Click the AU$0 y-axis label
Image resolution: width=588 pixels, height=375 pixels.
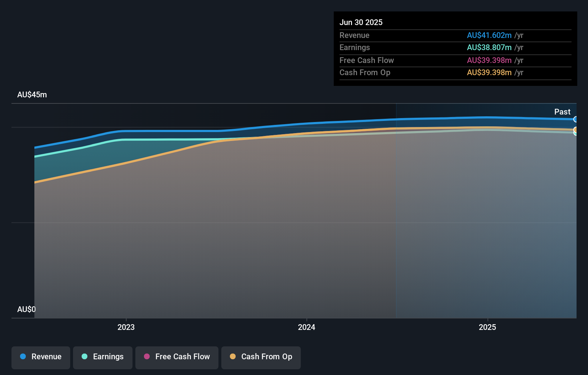[x=26, y=309]
